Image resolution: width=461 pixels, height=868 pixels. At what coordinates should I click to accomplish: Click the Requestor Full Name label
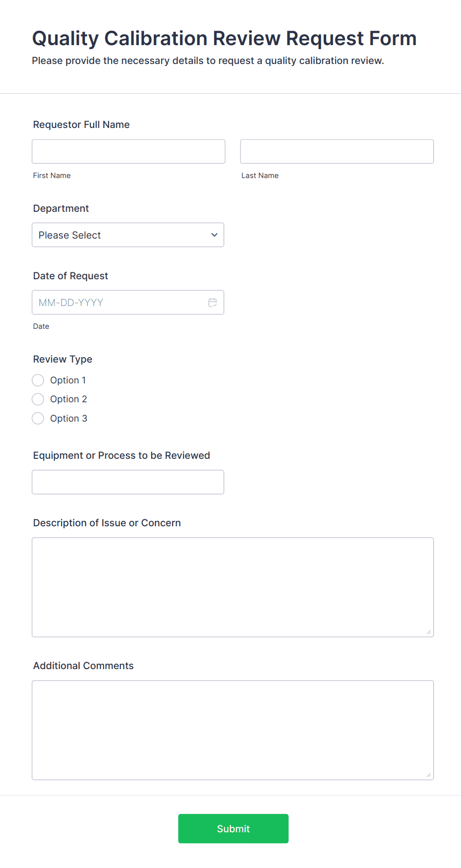tap(81, 124)
